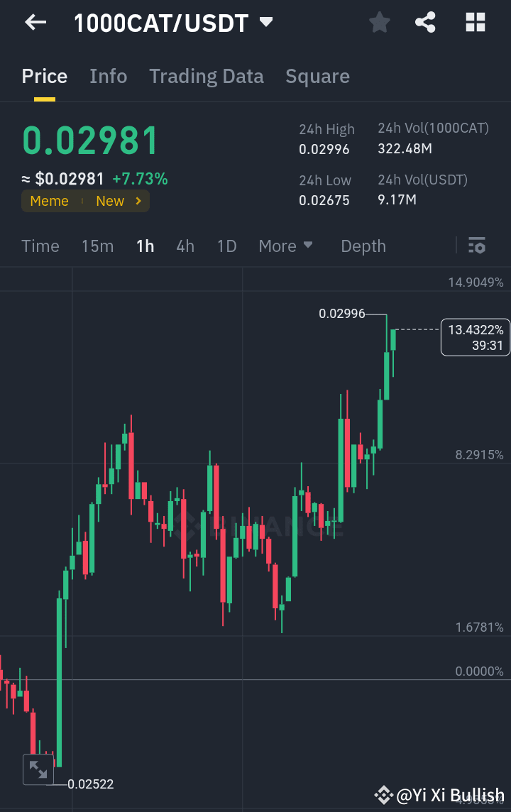Viewport: 511px width, 812px height.
Task: Expand the chart to fullscreen
Action: (x=38, y=769)
